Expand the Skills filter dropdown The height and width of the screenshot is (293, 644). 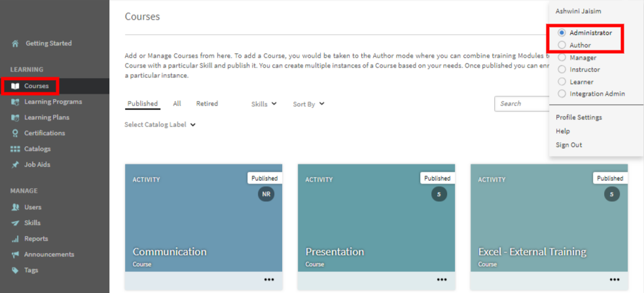264,104
